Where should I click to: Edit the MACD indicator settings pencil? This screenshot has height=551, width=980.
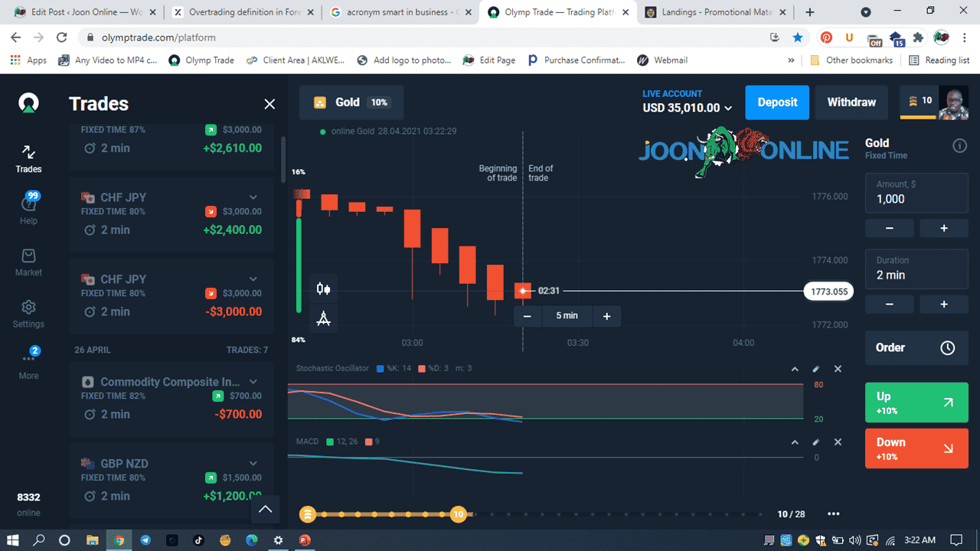pyautogui.click(x=816, y=442)
